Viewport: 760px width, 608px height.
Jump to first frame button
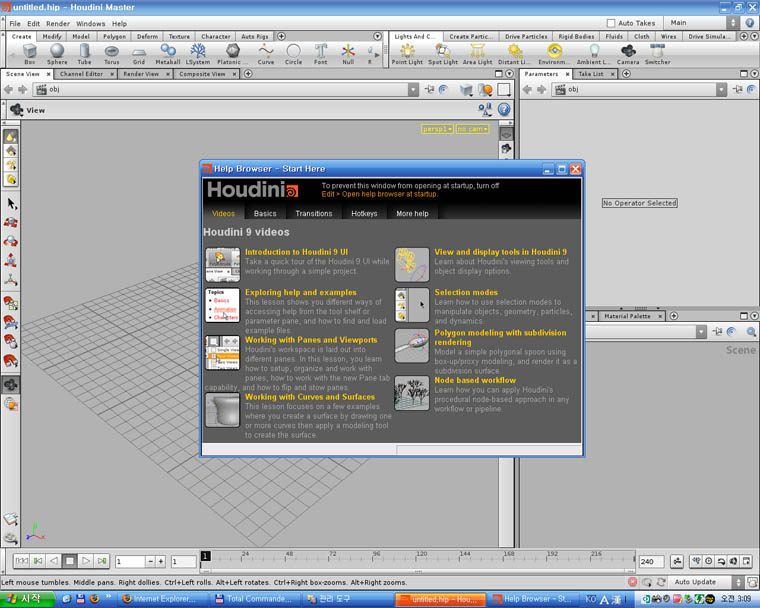point(21,561)
